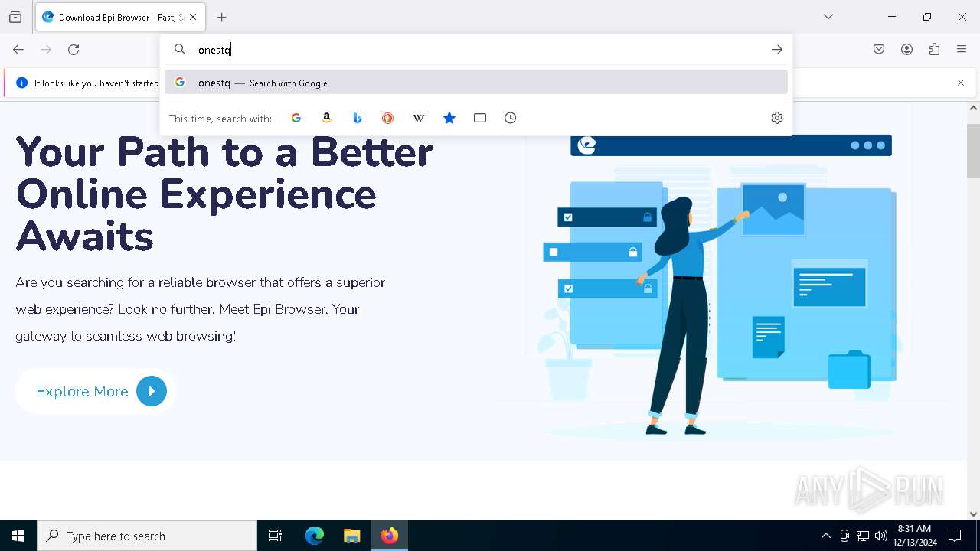The width and height of the screenshot is (980, 551).
Task: Click info icon on notification bar
Action: [x=21, y=83]
